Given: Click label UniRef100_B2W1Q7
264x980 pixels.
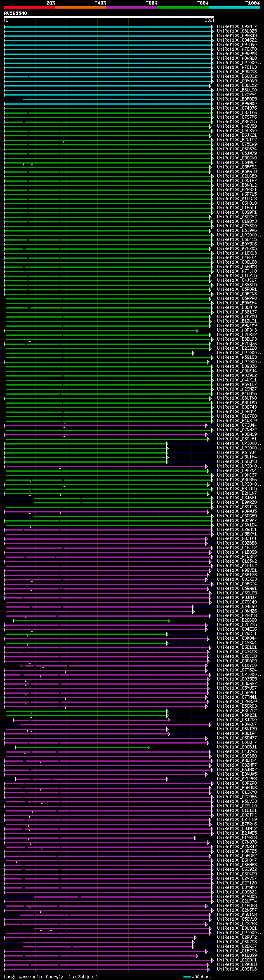Looking at the screenshot, I should 237,140.
